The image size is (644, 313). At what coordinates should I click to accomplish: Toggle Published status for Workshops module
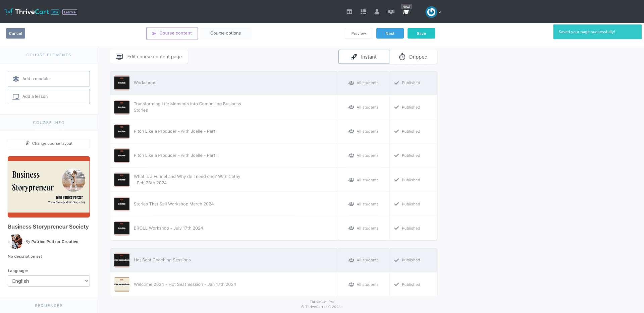[407, 83]
